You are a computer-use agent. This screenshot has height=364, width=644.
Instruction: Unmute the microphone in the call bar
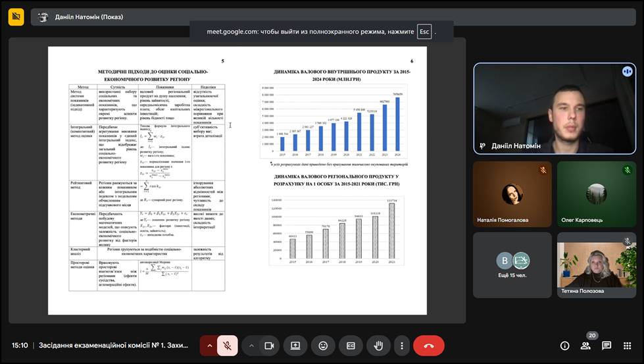tap(227, 346)
